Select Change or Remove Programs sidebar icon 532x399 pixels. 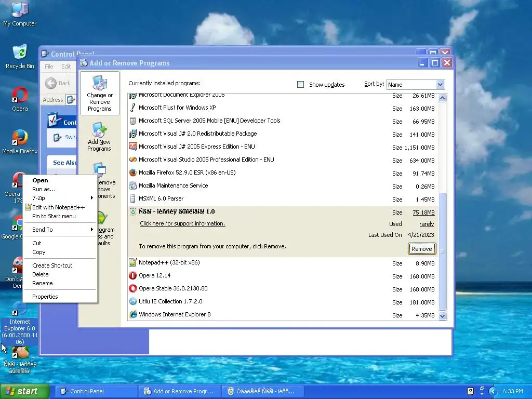tap(99, 94)
